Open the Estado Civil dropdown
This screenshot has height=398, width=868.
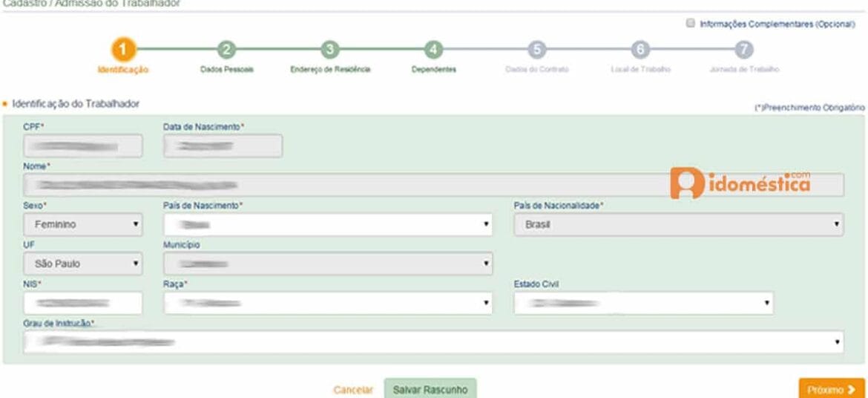coord(643,302)
